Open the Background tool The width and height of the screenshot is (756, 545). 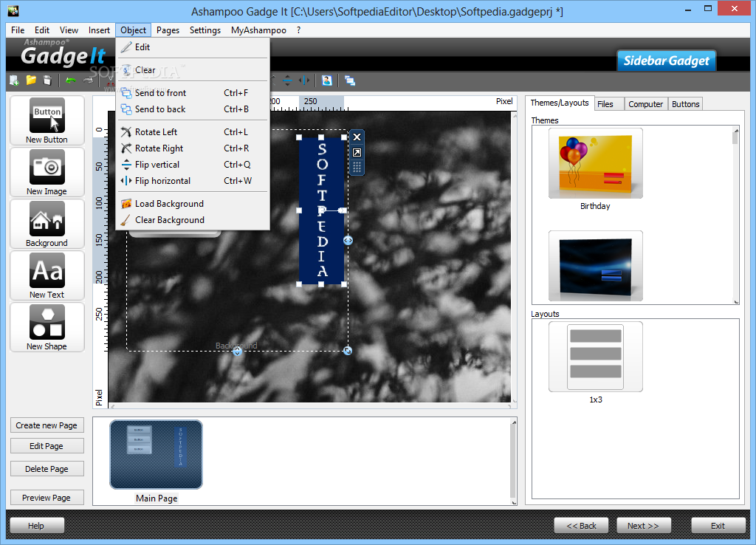point(47,224)
